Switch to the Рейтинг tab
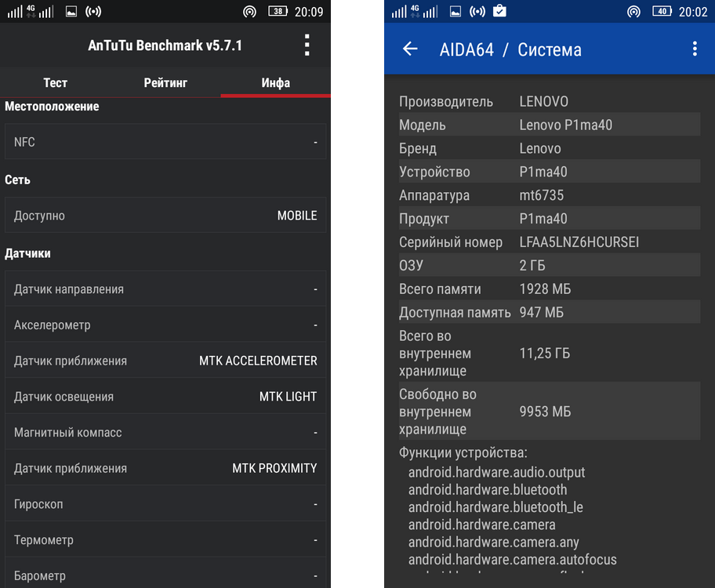715x588 pixels. point(165,82)
